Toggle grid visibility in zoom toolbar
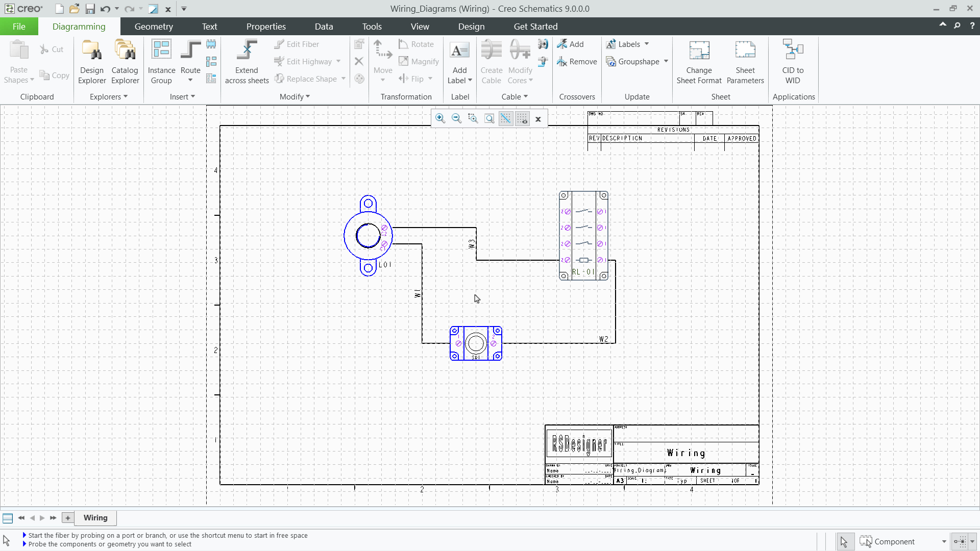 tap(522, 118)
